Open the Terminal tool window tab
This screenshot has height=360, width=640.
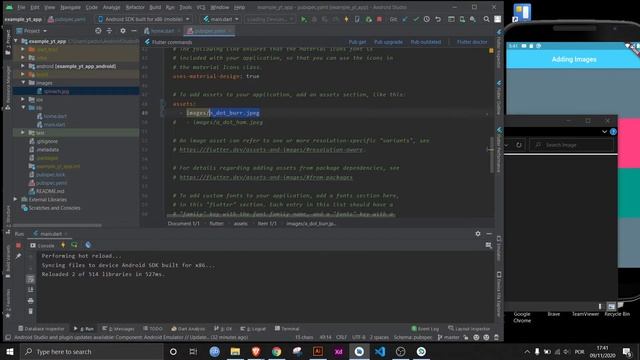click(x=287, y=329)
